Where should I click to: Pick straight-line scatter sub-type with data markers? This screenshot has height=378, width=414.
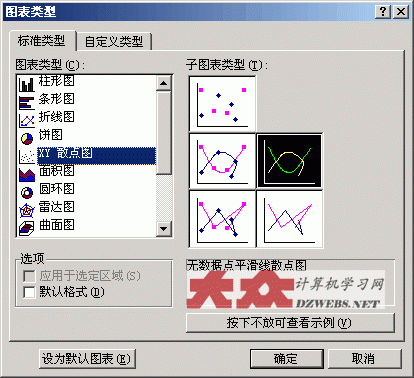222,219
